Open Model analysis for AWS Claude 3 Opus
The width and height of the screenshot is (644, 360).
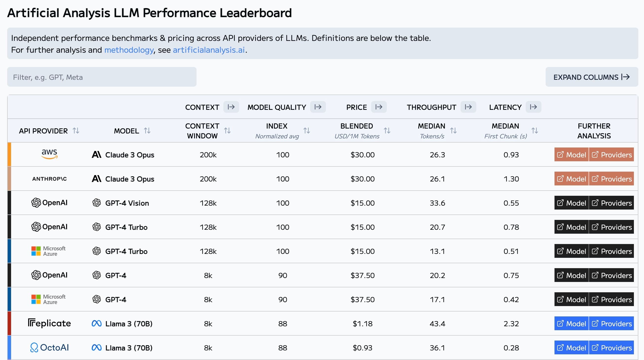point(572,155)
